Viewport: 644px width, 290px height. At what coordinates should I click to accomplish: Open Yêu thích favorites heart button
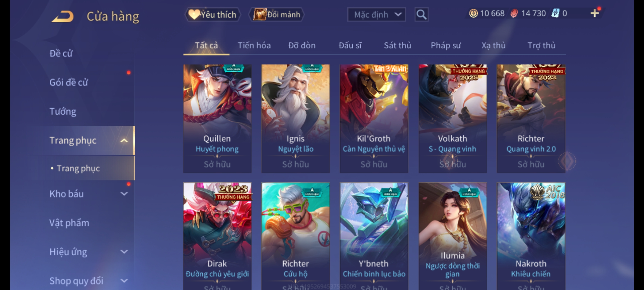point(213,15)
